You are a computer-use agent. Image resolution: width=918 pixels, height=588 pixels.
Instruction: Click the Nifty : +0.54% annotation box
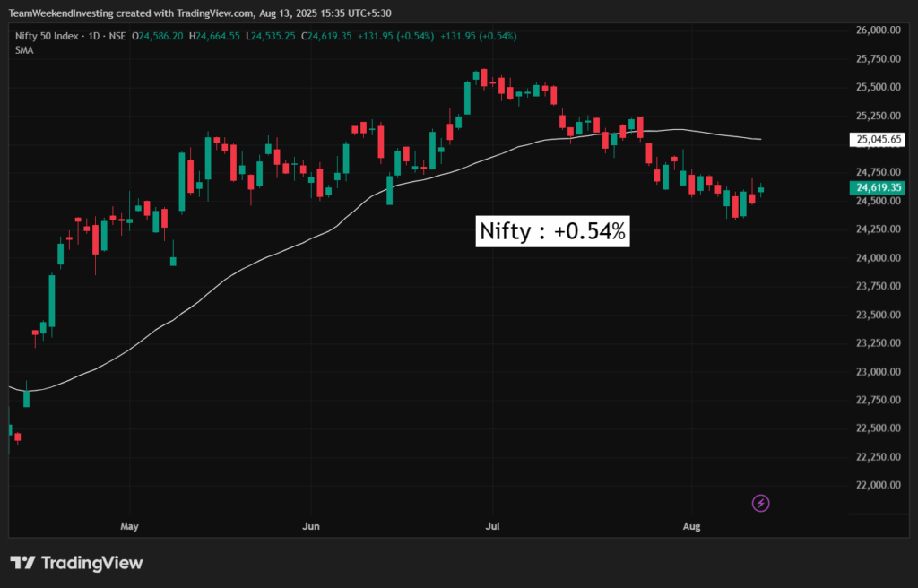coord(552,231)
